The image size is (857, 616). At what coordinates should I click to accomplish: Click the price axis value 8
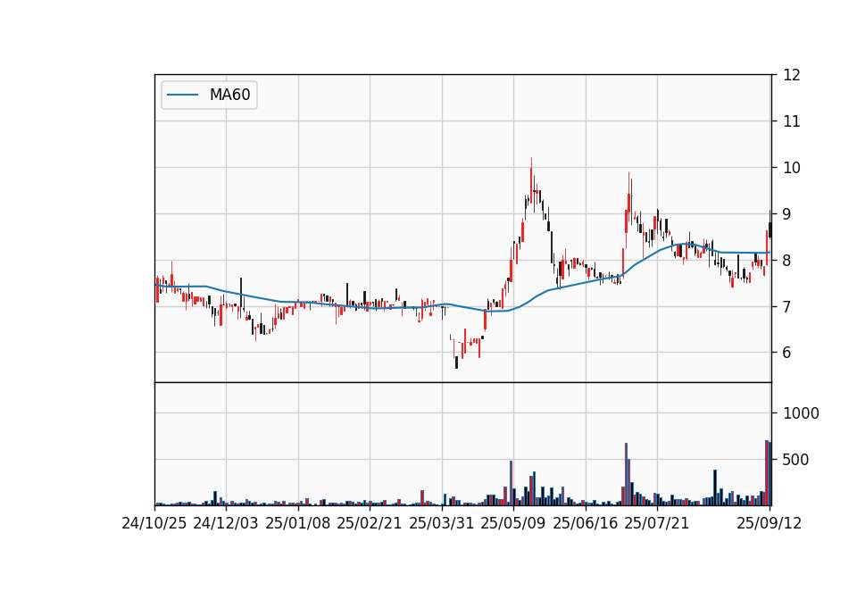point(787,260)
